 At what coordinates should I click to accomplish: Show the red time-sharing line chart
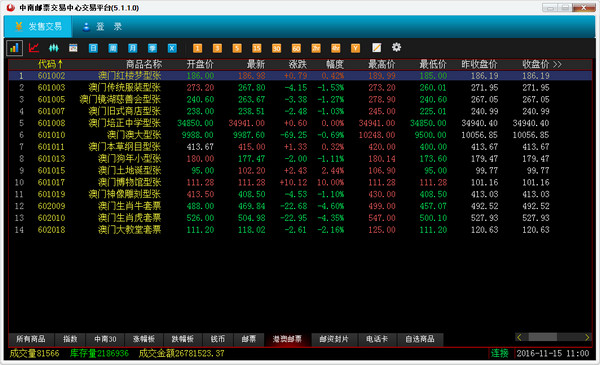click(34, 48)
